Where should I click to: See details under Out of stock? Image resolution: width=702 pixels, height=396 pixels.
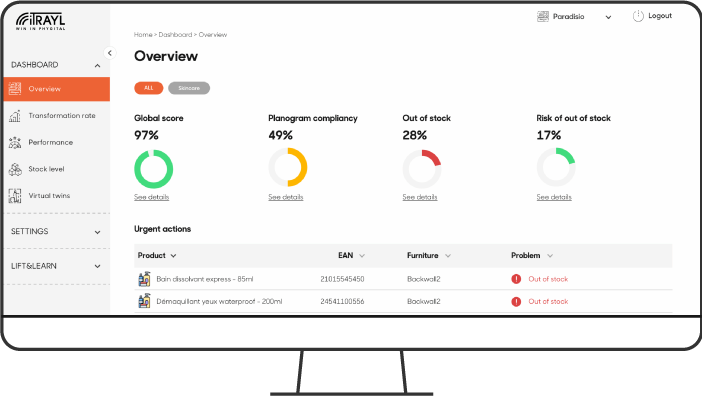coord(419,197)
